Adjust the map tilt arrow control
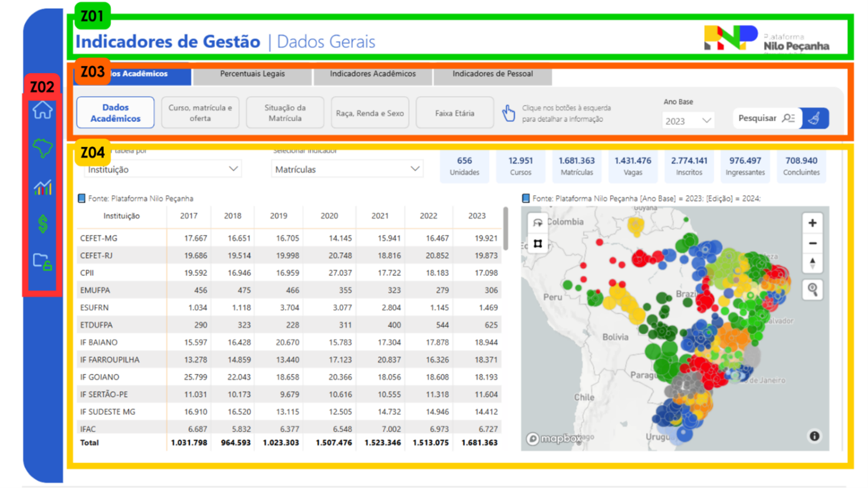Image resolution: width=868 pixels, height=488 pixels. pyautogui.click(x=813, y=263)
